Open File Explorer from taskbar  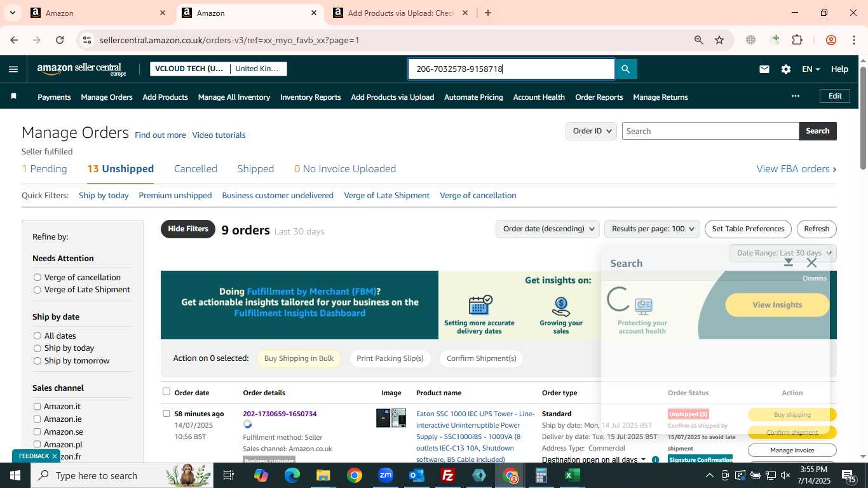323,475
